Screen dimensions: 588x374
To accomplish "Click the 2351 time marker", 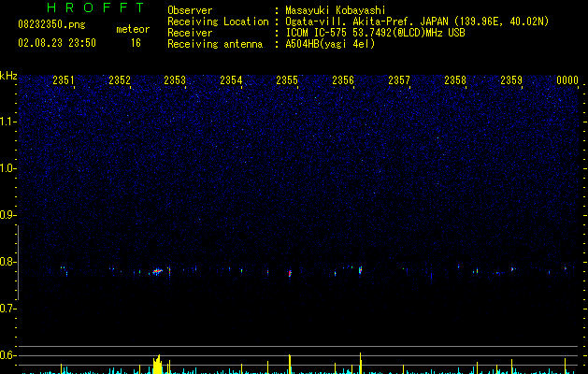I will (63, 80).
